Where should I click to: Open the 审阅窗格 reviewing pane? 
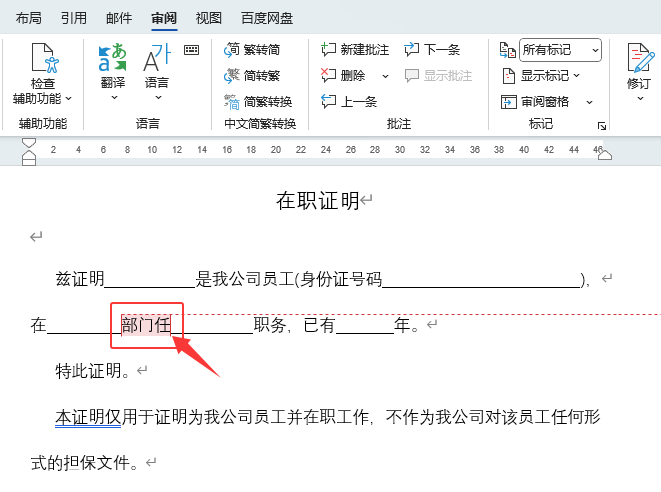pos(535,102)
